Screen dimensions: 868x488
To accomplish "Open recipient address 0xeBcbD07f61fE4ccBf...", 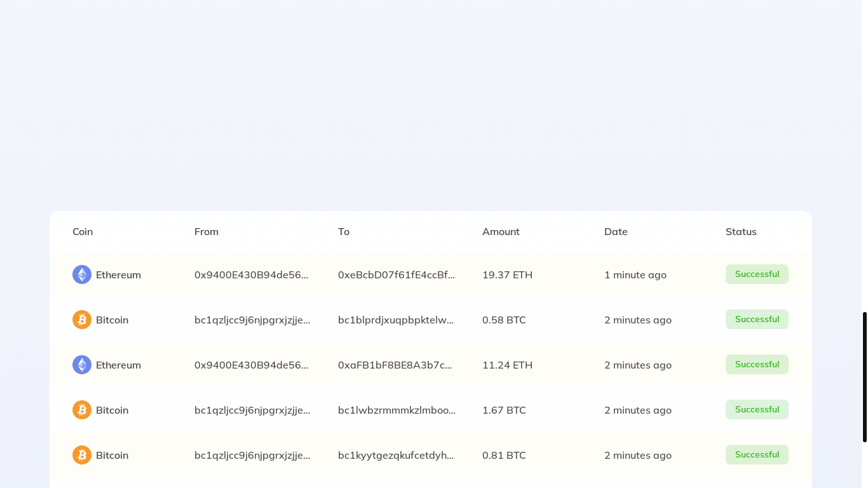I will coord(397,275).
